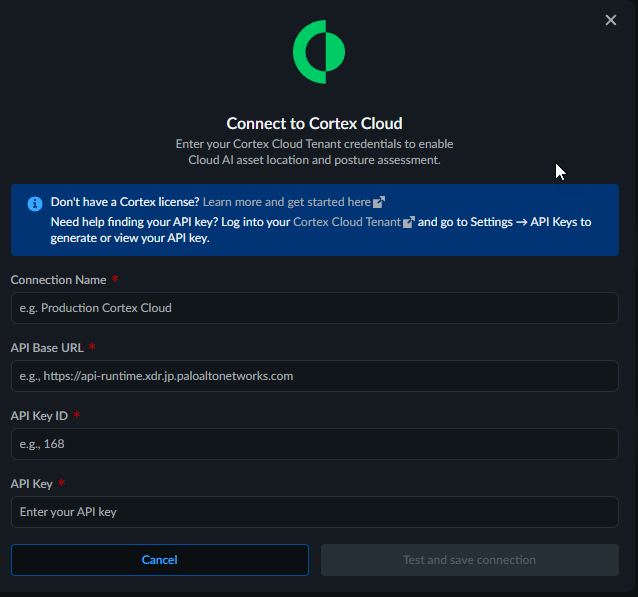The width and height of the screenshot is (638, 597).
Task: Click the 'Don't have a Cortex license?' text
Action: pos(125,202)
